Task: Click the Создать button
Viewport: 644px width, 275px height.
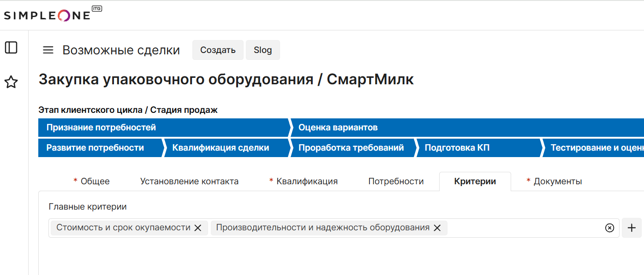Action: 218,50
